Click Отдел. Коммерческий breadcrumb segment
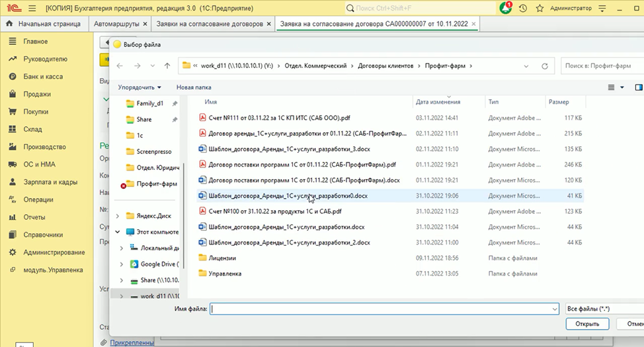 tap(315, 65)
